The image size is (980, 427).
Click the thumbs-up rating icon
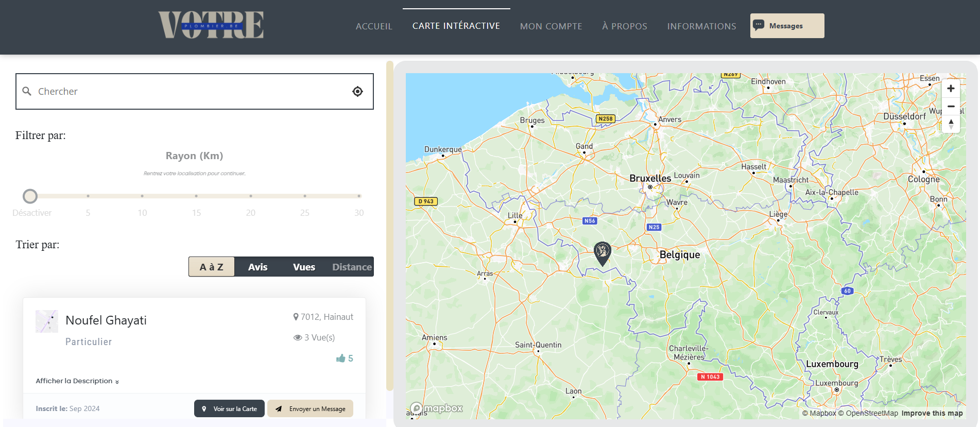coord(340,358)
